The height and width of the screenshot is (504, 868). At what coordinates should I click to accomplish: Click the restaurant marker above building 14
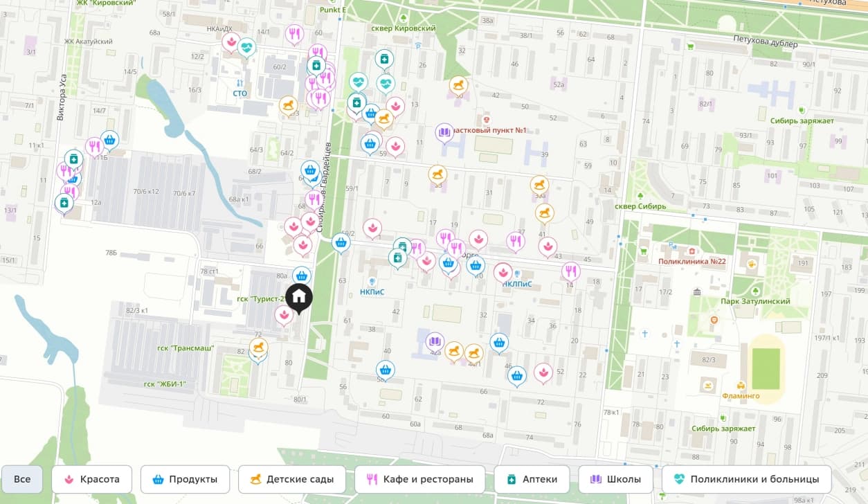570,271
